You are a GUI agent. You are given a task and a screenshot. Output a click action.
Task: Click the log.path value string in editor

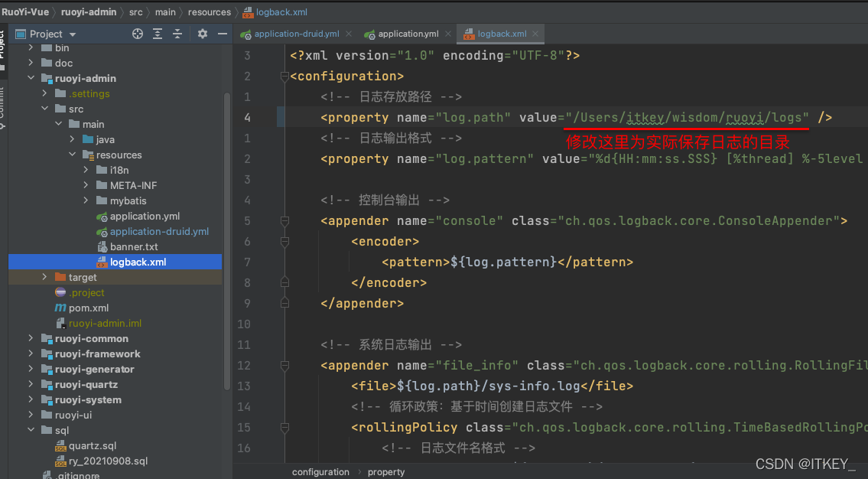687,117
